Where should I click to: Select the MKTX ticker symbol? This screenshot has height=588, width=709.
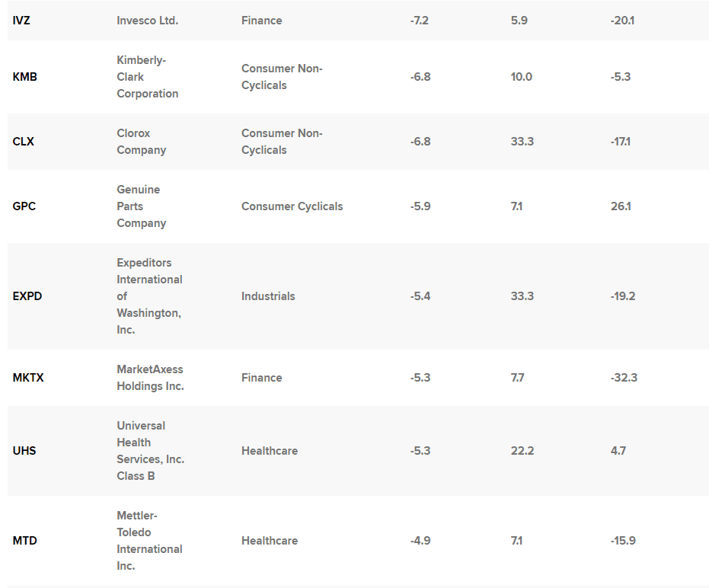point(28,378)
